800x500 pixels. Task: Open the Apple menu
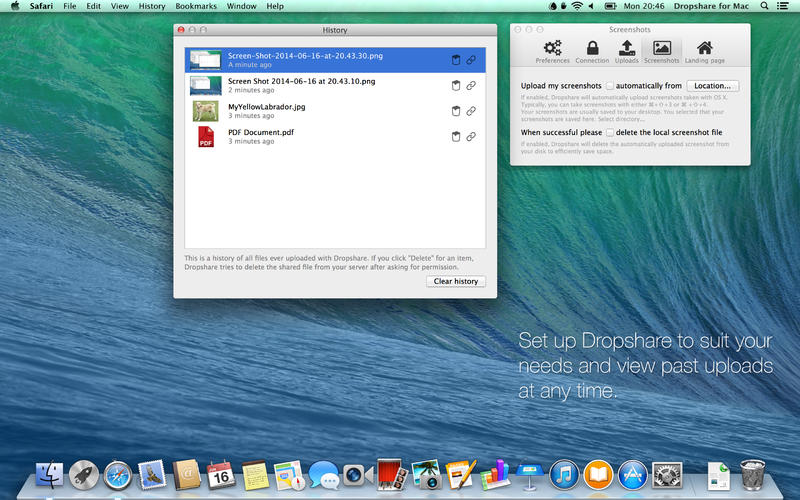pyautogui.click(x=15, y=6)
